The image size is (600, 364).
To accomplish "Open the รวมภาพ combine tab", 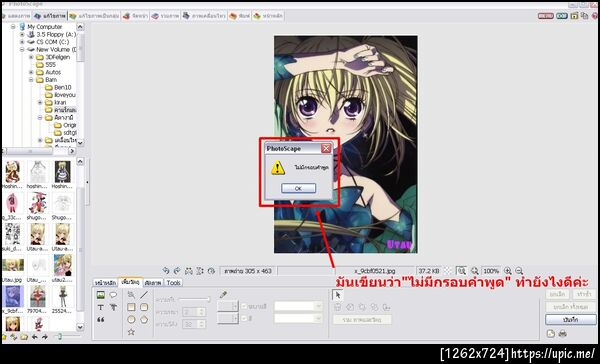I will point(165,16).
